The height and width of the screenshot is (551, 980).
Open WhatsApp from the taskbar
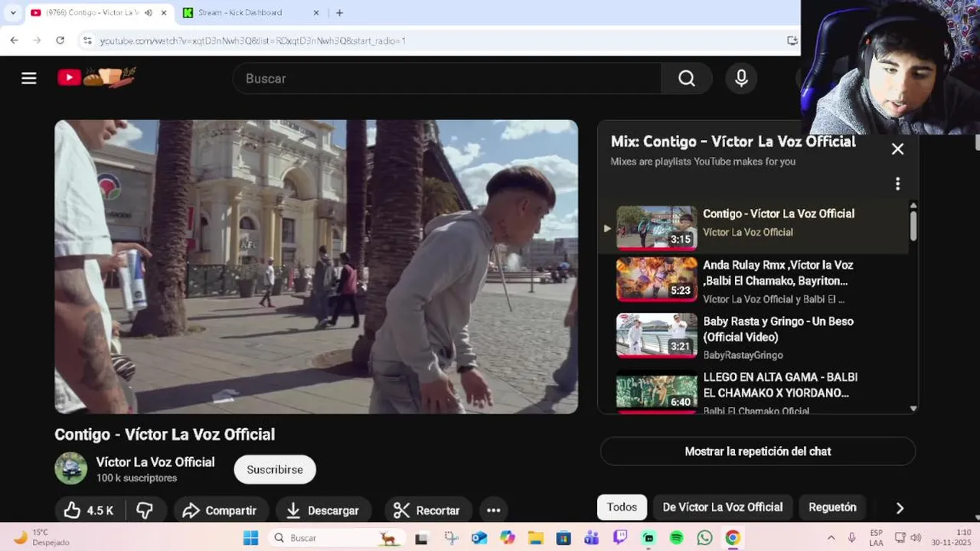point(704,538)
